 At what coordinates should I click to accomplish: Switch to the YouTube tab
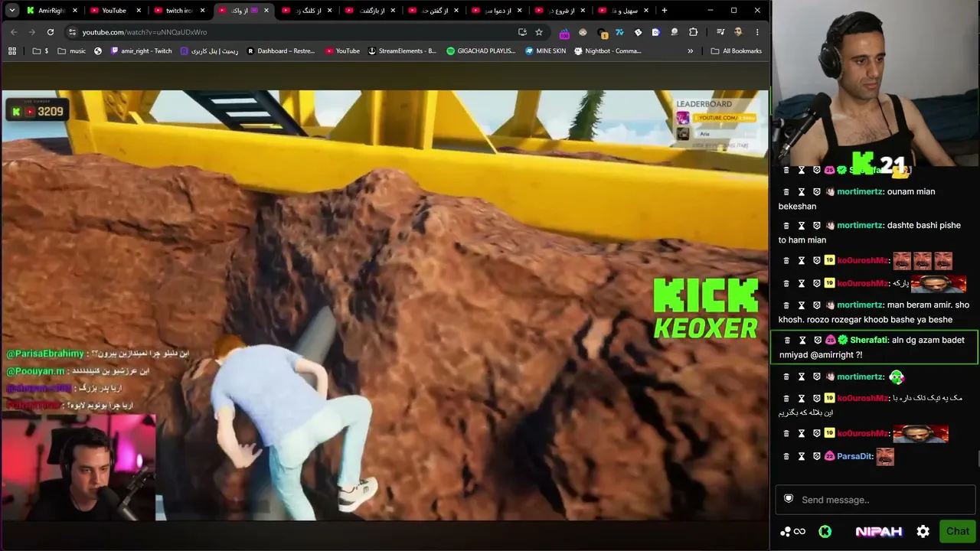(x=114, y=11)
